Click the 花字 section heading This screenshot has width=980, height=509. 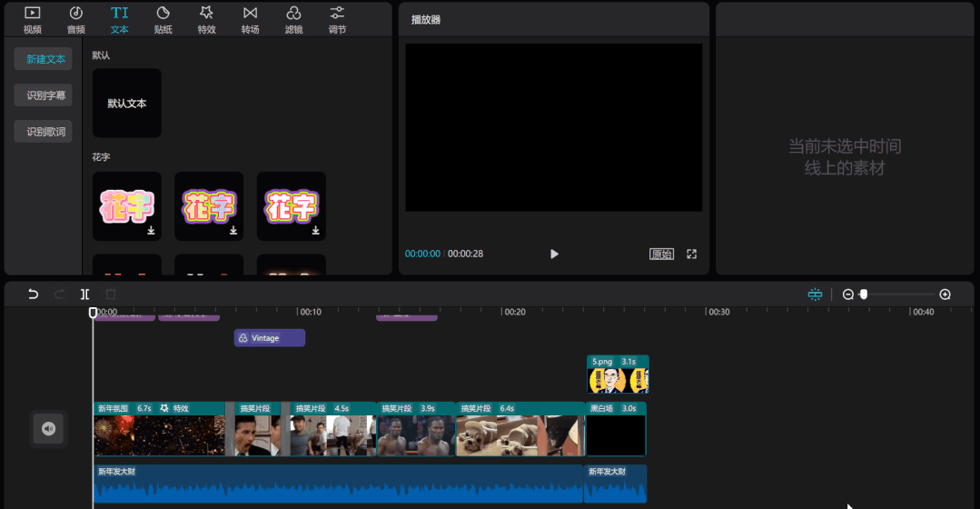click(x=101, y=157)
